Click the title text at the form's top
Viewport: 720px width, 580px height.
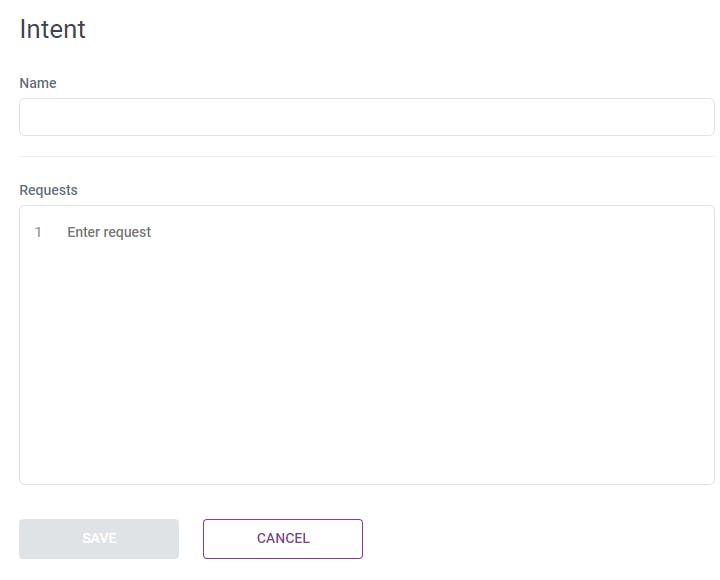point(52,29)
